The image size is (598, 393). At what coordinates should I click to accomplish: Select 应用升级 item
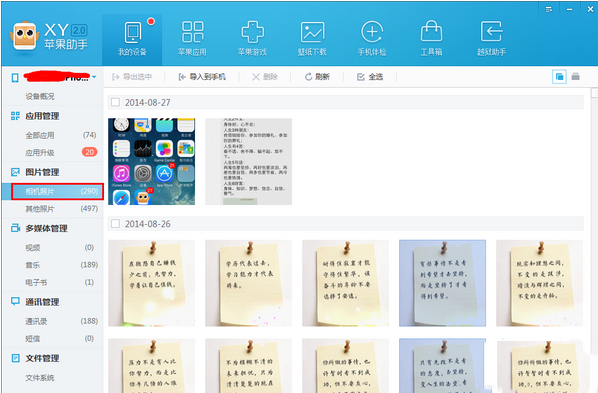[x=53, y=153]
